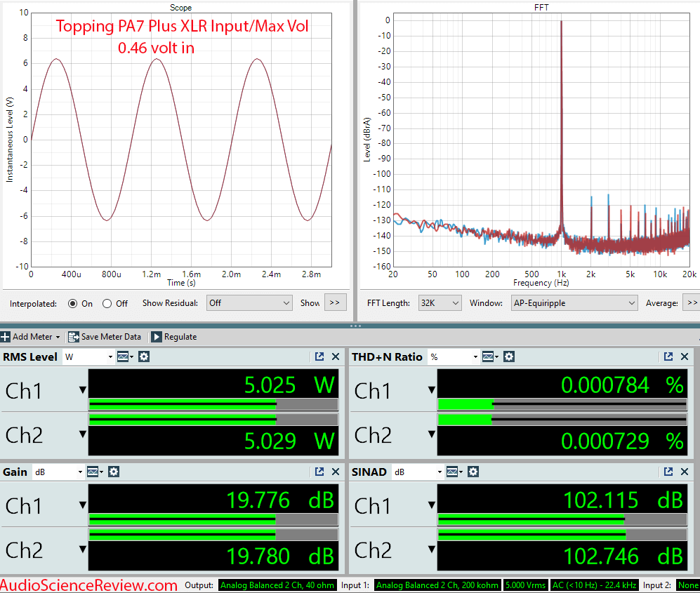This screenshot has height=593, width=700.
Task: Open settings gear for THD+N Ratio meter
Action: click(x=509, y=357)
